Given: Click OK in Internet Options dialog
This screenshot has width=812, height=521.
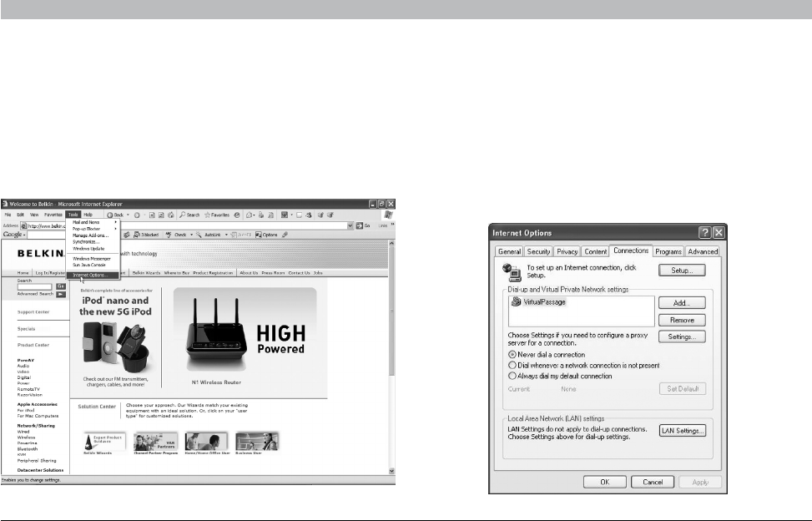Looking at the screenshot, I should pyautogui.click(x=604, y=482).
